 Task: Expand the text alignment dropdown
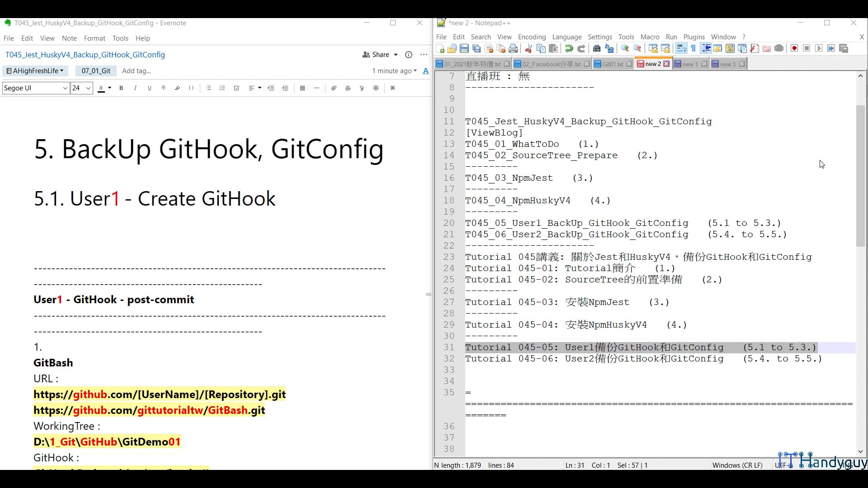259,88
